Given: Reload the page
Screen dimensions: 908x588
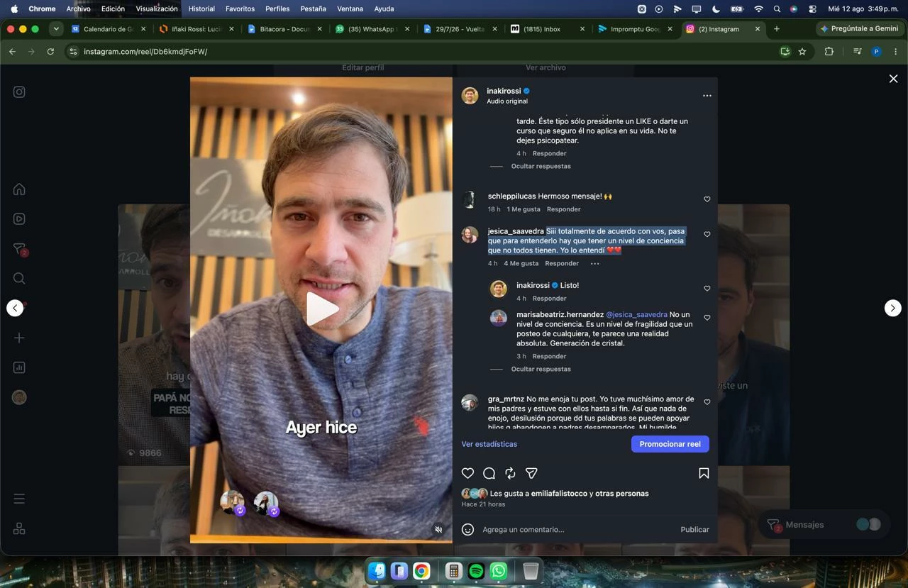Looking at the screenshot, I should coord(50,51).
